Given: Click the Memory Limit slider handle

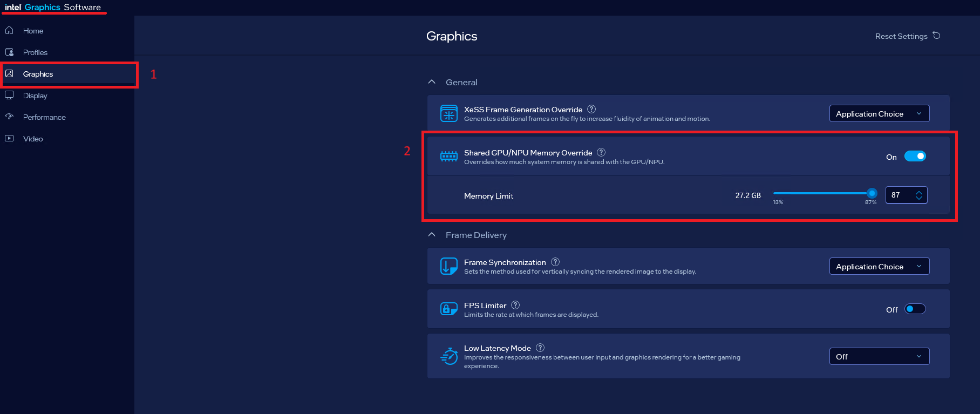Looking at the screenshot, I should tap(872, 193).
